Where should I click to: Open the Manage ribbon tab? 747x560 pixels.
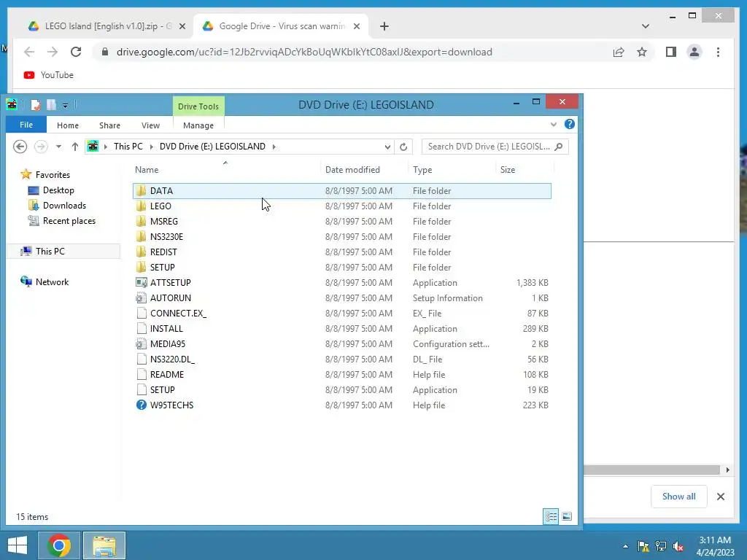(198, 125)
